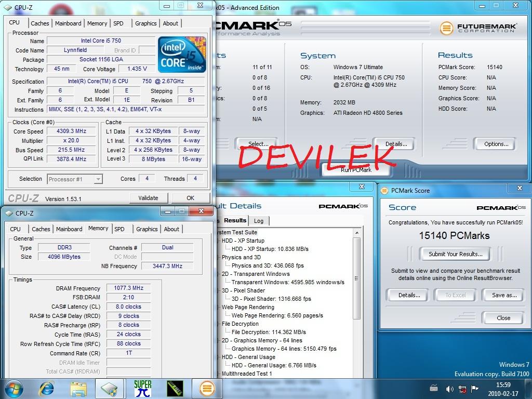Click File Decryption: 114.362 MB/s result
The height and width of the screenshot is (399, 532).
tap(269, 332)
